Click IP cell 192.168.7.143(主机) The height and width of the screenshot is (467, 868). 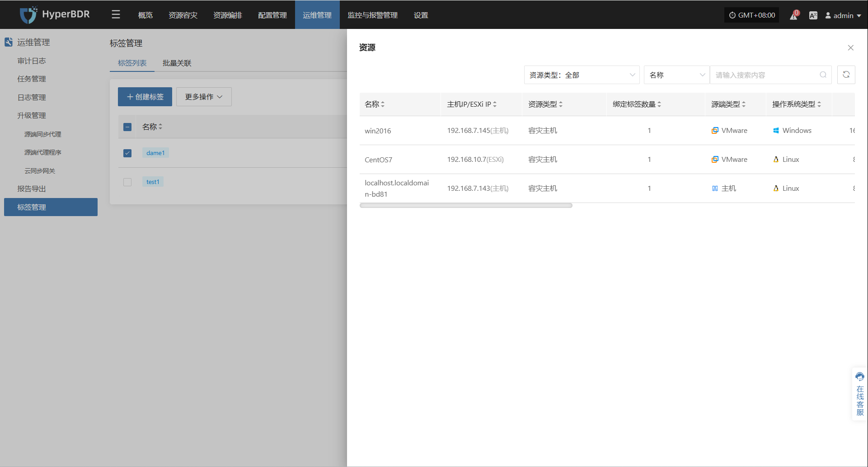click(478, 189)
